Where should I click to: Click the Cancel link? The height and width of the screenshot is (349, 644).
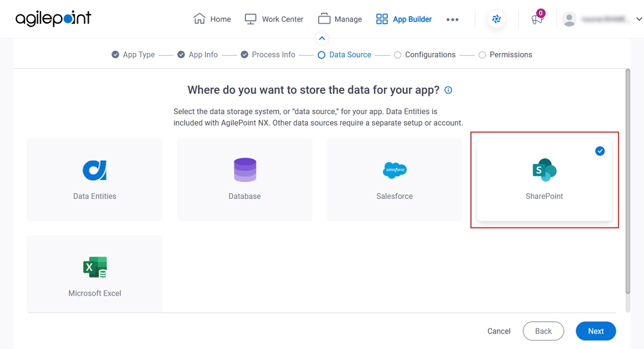pyautogui.click(x=499, y=331)
